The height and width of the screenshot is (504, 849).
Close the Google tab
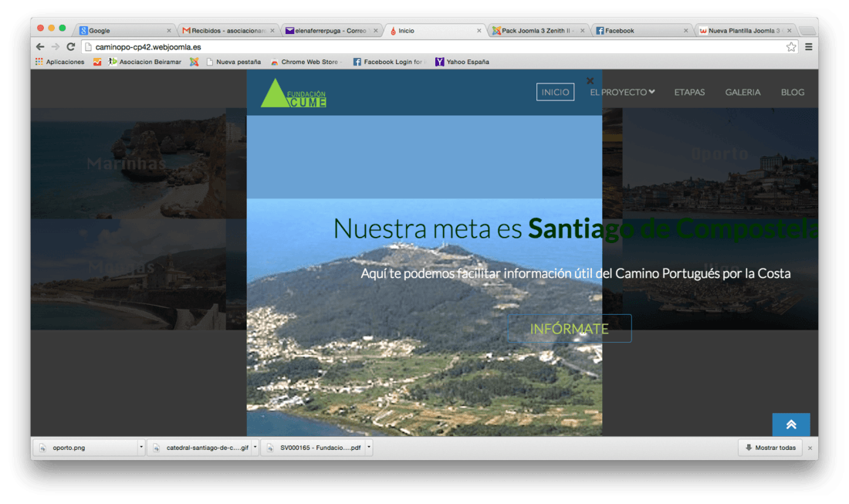click(169, 31)
